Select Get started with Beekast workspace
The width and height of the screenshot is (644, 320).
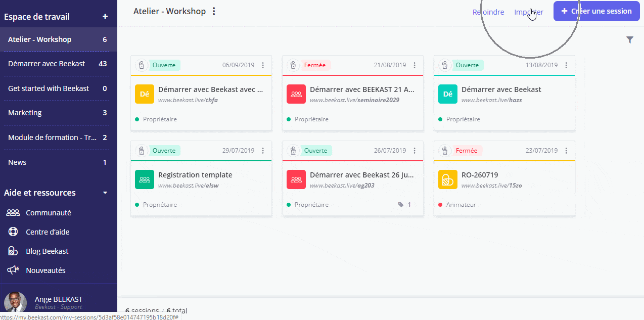click(x=59, y=88)
